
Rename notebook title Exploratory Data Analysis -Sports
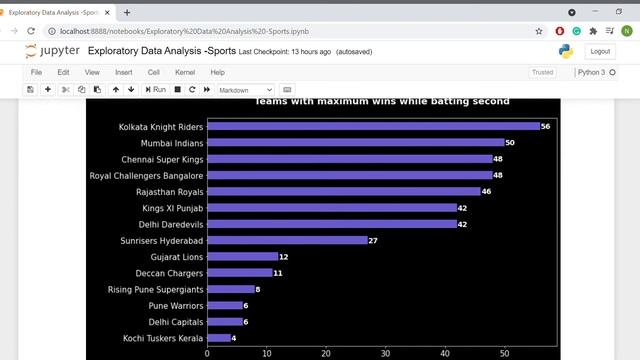click(x=162, y=51)
